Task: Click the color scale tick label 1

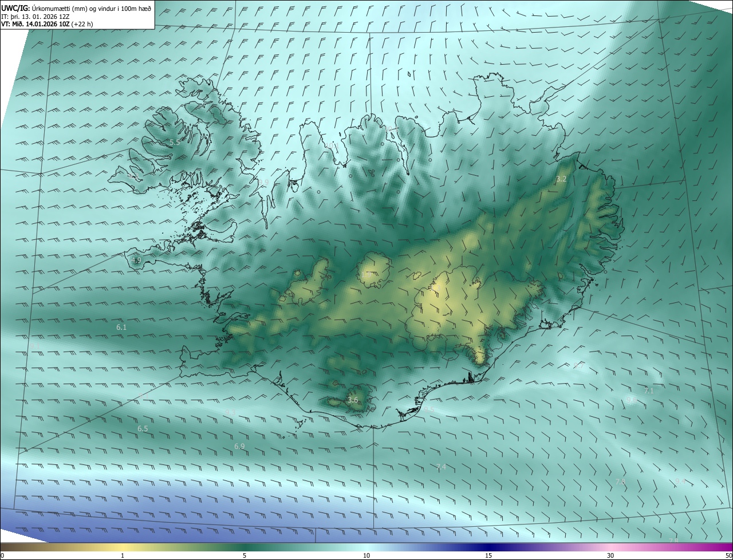Action: (x=123, y=555)
